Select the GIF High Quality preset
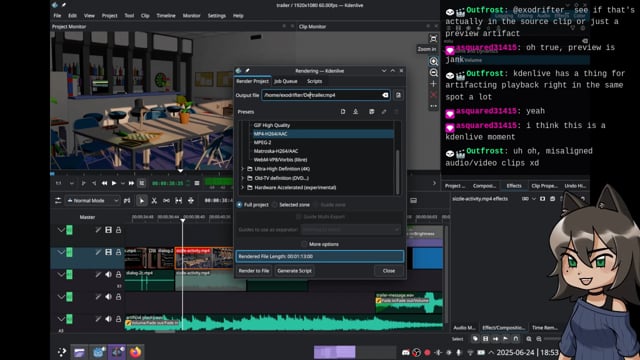The width and height of the screenshot is (640, 360). pyautogui.click(x=272, y=125)
